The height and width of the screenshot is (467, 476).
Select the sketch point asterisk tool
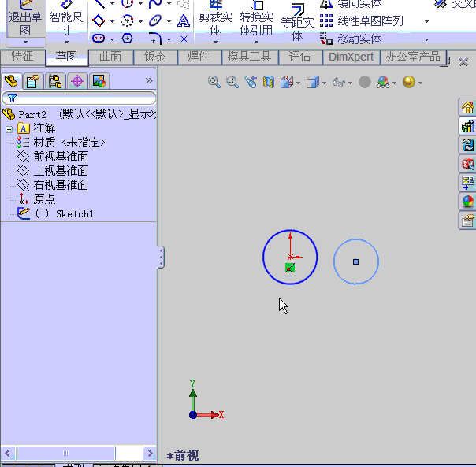pos(184,39)
